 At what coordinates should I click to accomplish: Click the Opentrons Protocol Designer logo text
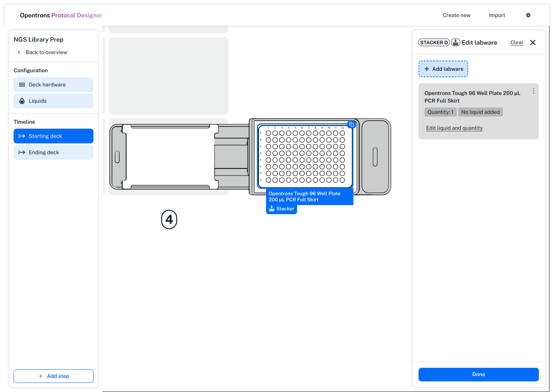(x=61, y=15)
